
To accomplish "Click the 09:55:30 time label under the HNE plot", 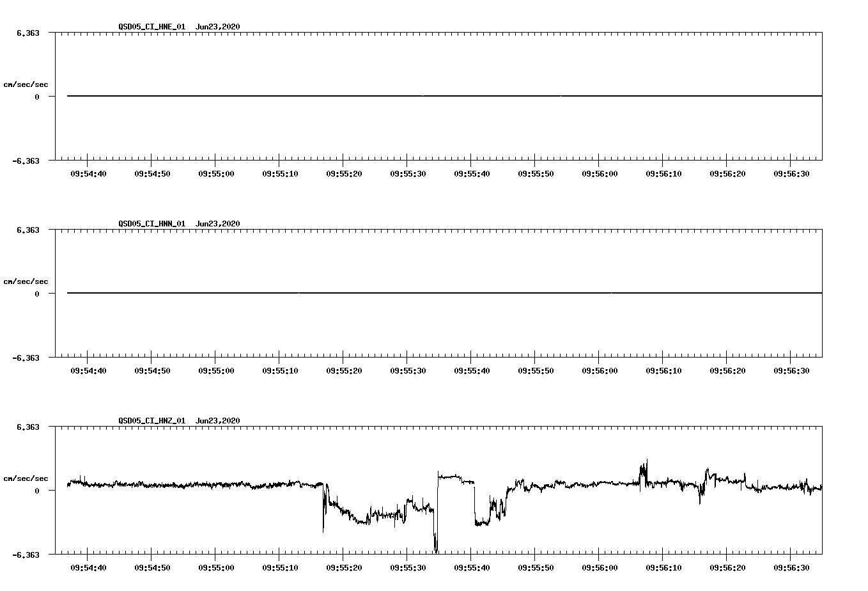I will (x=408, y=174).
